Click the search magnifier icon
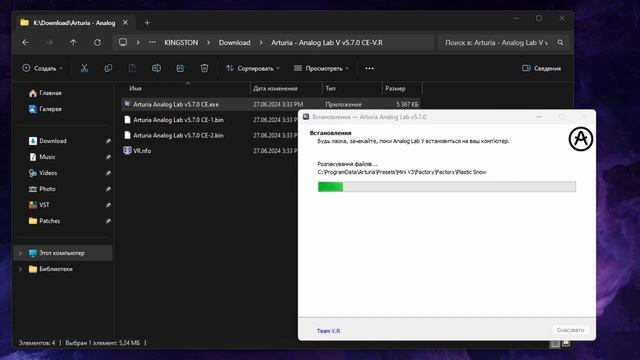Screen dimensions: 640x360 point(560,42)
